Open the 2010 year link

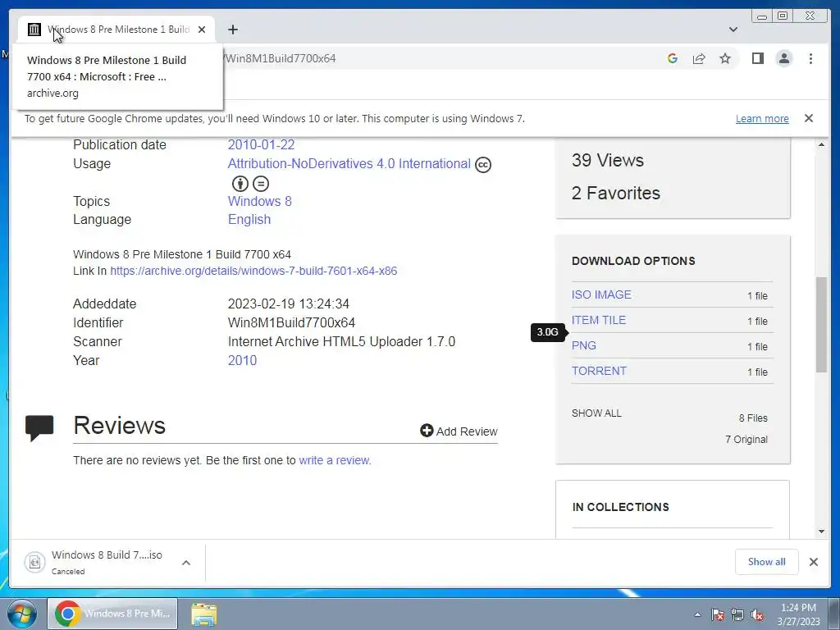pyautogui.click(x=242, y=360)
